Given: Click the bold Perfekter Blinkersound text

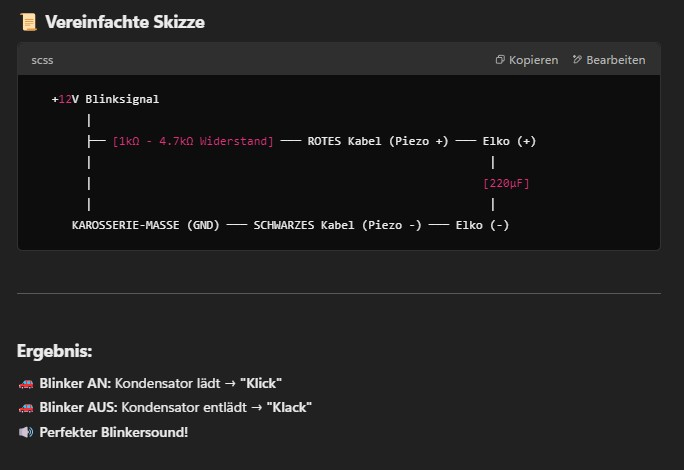Looking at the screenshot, I should (x=113, y=432).
